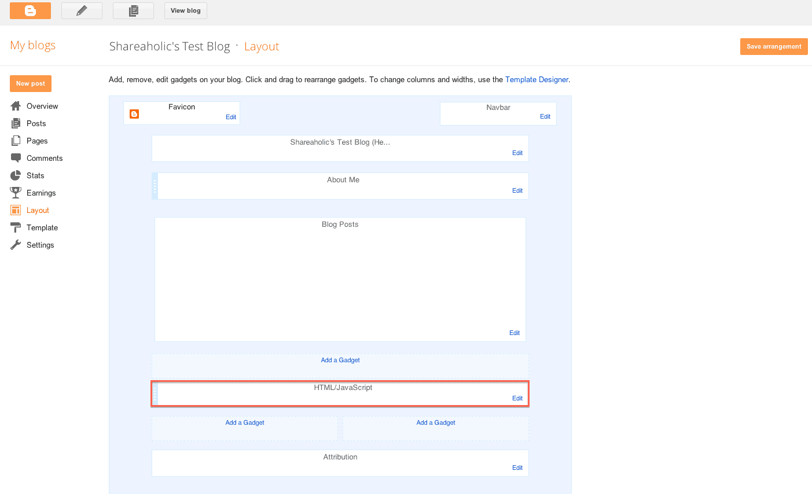Open Pages in sidebar menu

click(x=37, y=141)
